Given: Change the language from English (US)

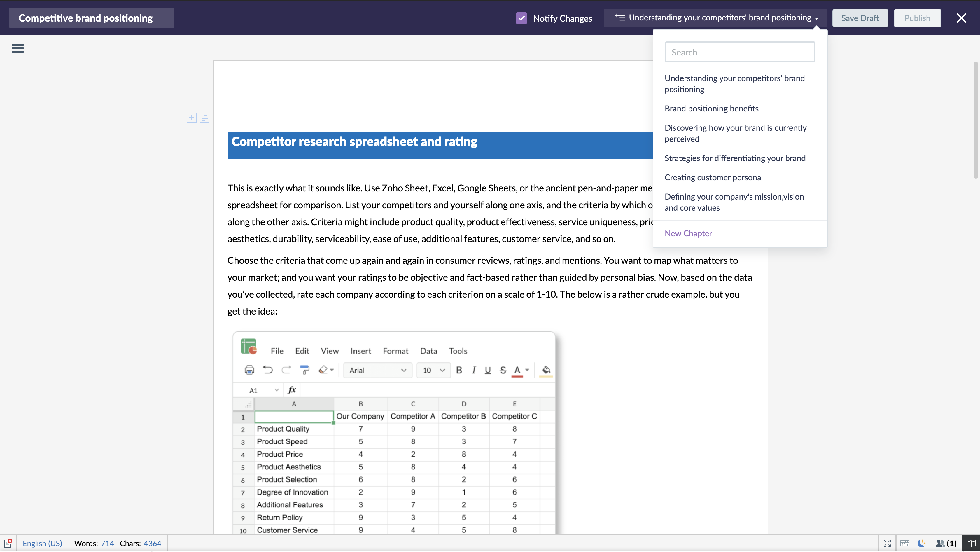Looking at the screenshot, I should click(x=42, y=543).
